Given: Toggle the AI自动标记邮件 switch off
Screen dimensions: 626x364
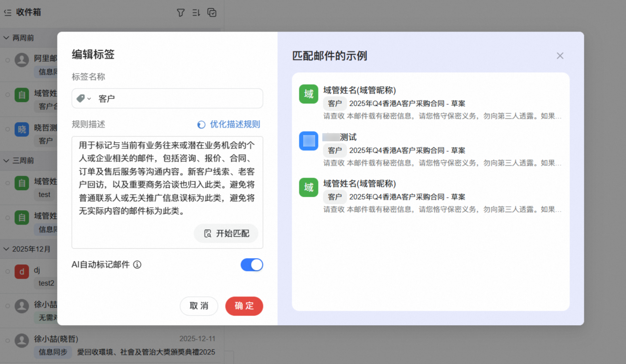Looking at the screenshot, I should pyautogui.click(x=251, y=265).
